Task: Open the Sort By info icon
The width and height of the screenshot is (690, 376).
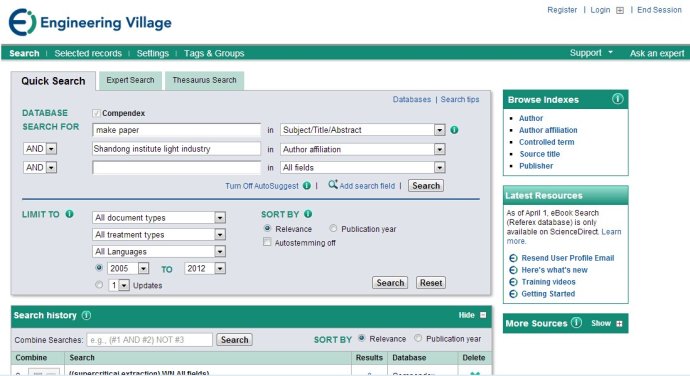Action: pyautogui.click(x=308, y=214)
